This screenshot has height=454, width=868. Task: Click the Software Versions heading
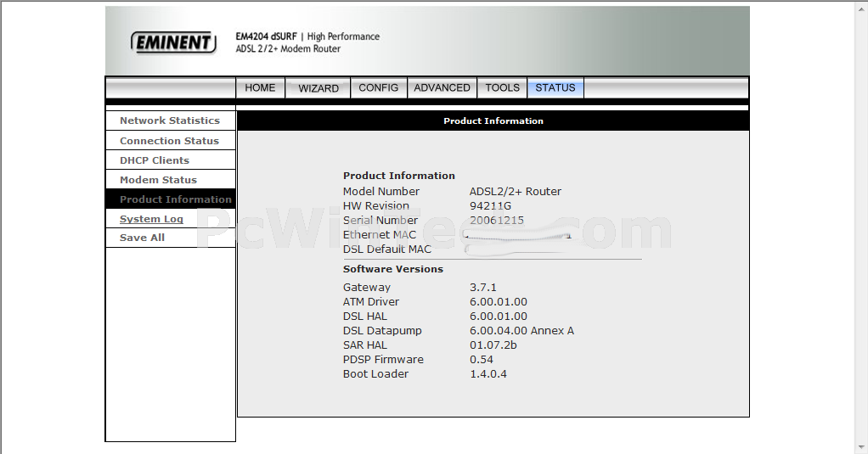pos(393,269)
